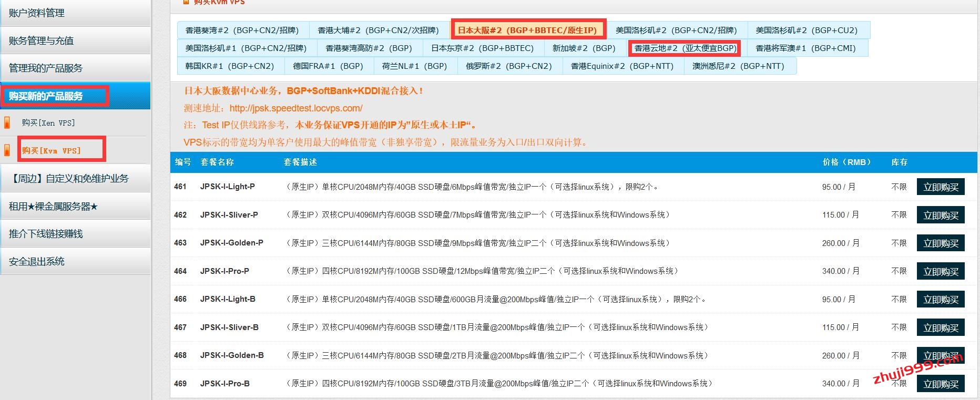Switch to 香港云地#2 (亚太便宜BGP) tab

[685, 48]
